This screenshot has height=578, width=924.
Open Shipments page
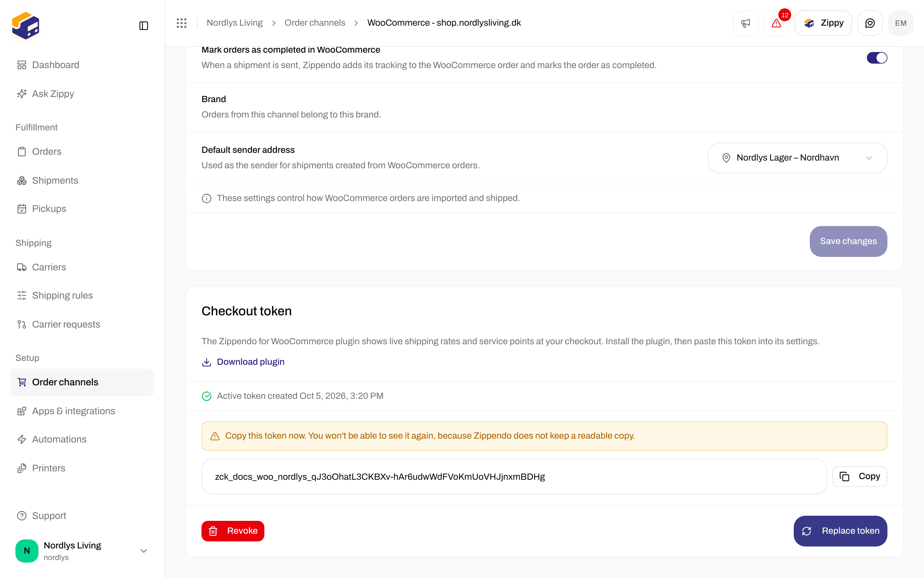pyautogui.click(x=82, y=180)
